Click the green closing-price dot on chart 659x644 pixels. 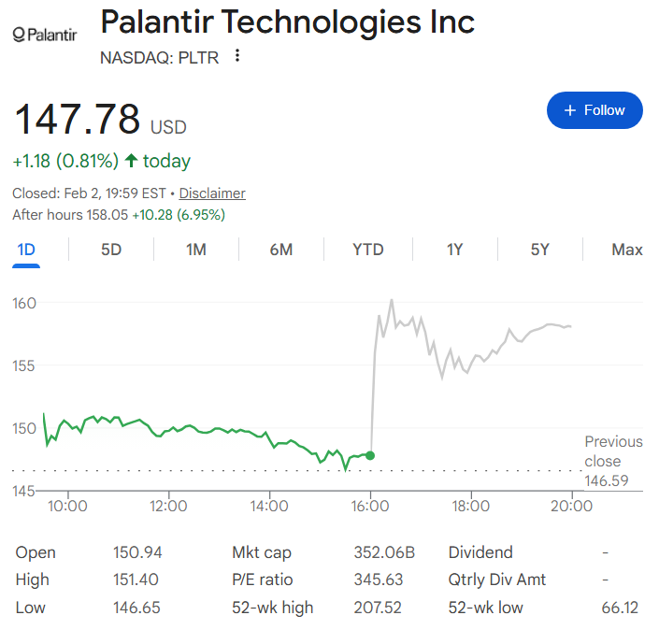[x=370, y=455]
